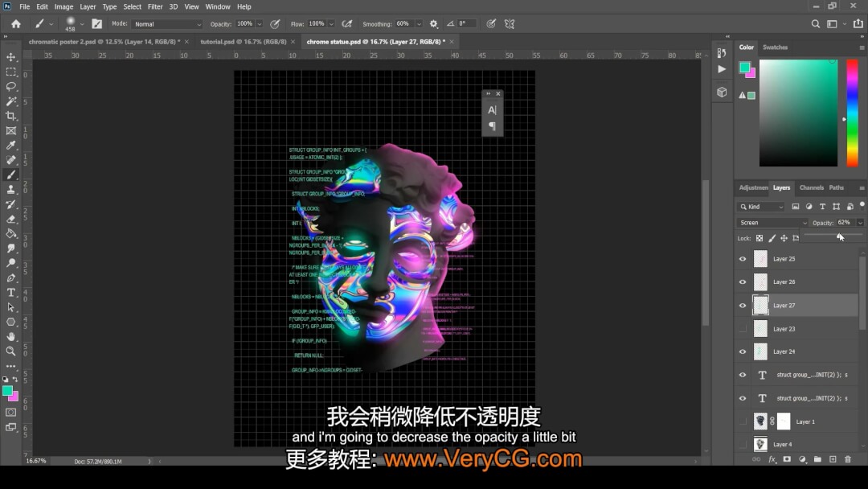The width and height of the screenshot is (868, 489).
Task: Open brush preset picker arrow
Action: [x=82, y=24]
